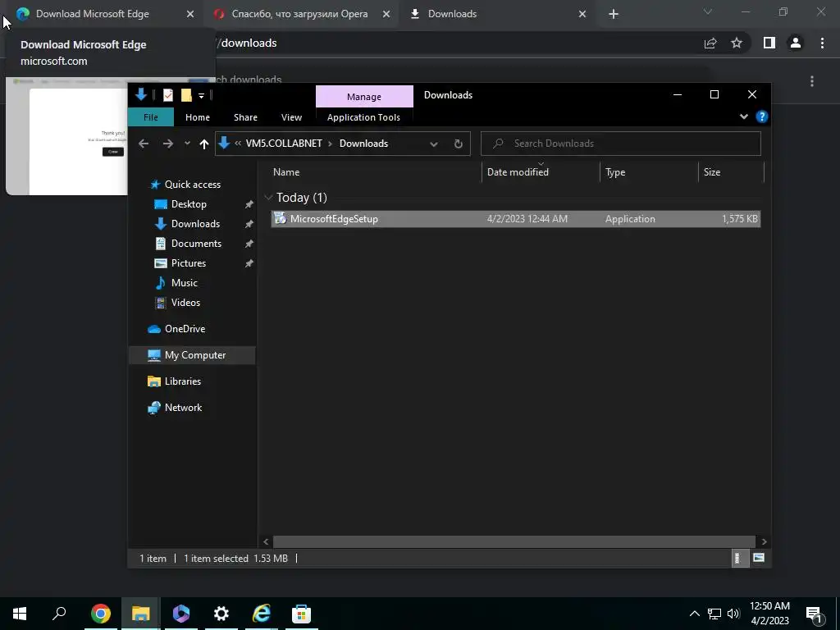
Task: Click the horizontal scrollbar in file list
Action: (x=514, y=541)
